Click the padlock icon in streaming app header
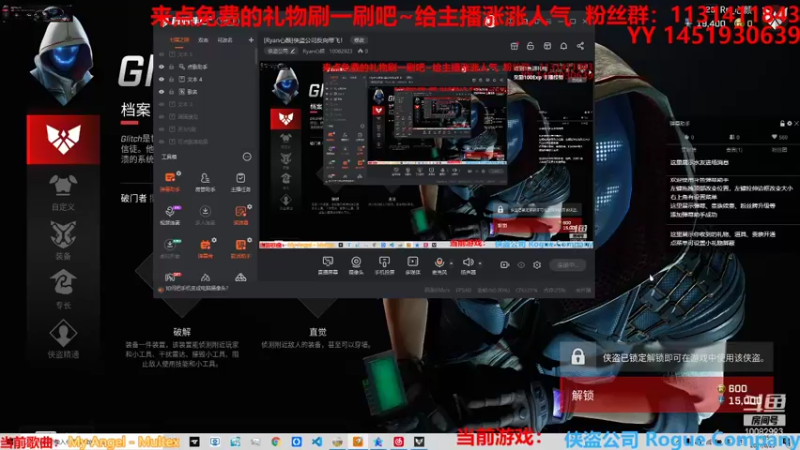Image resolution: width=800 pixels, height=450 pixels. pyautogui.click(x=530, y=46)
